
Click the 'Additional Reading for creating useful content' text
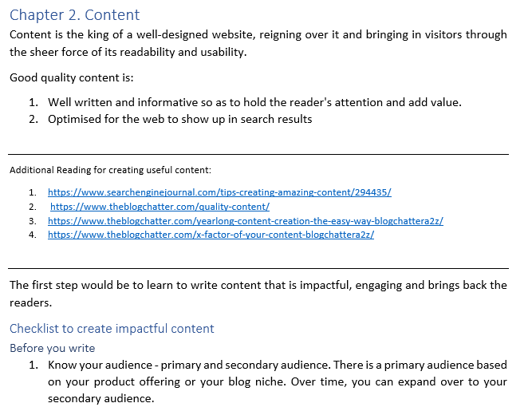coord(110,170)
